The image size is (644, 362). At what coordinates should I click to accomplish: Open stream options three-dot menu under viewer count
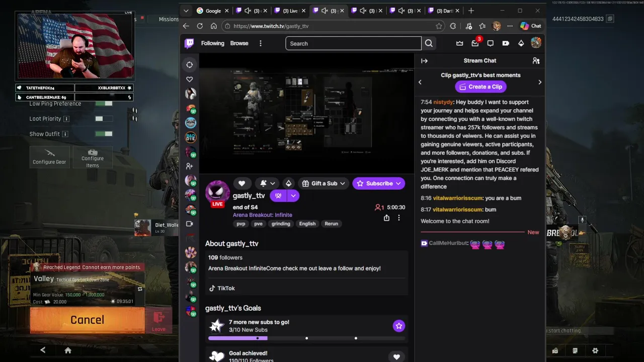[x=398, y=218]
